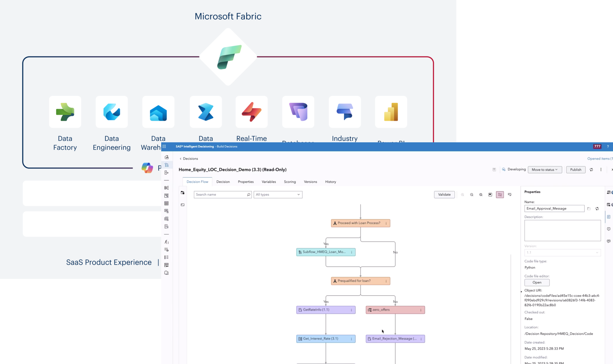Open the three-dot menu on Get_Interest_Rate node

351,339
